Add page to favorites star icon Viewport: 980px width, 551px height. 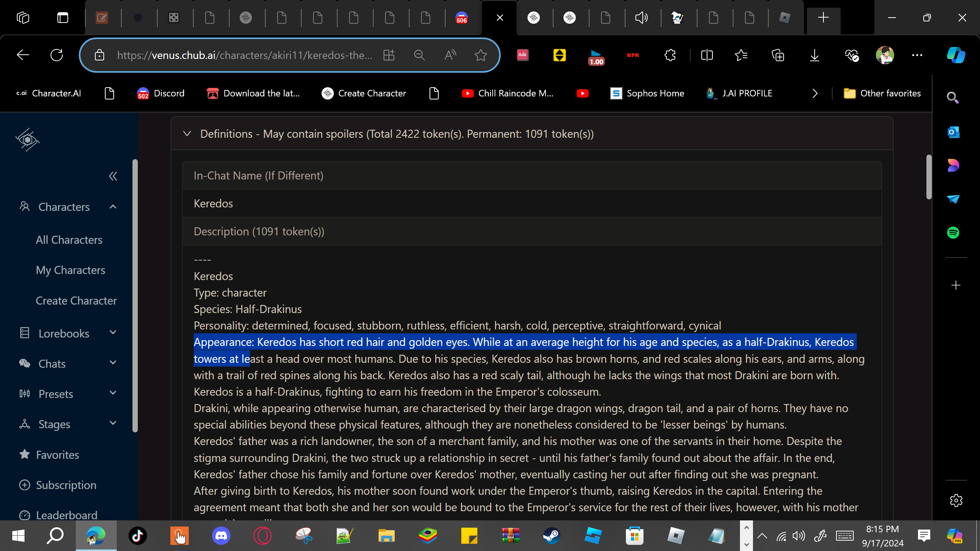[480, 55]
